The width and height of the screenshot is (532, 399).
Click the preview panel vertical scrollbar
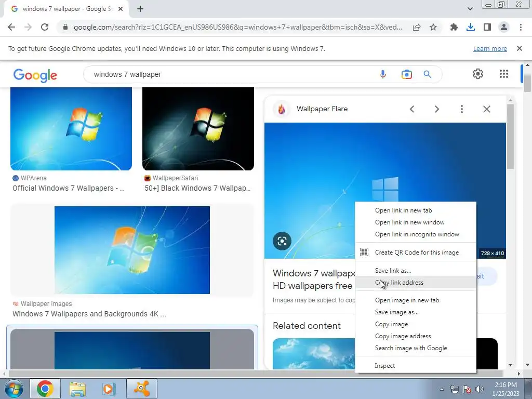pos(510,136)
